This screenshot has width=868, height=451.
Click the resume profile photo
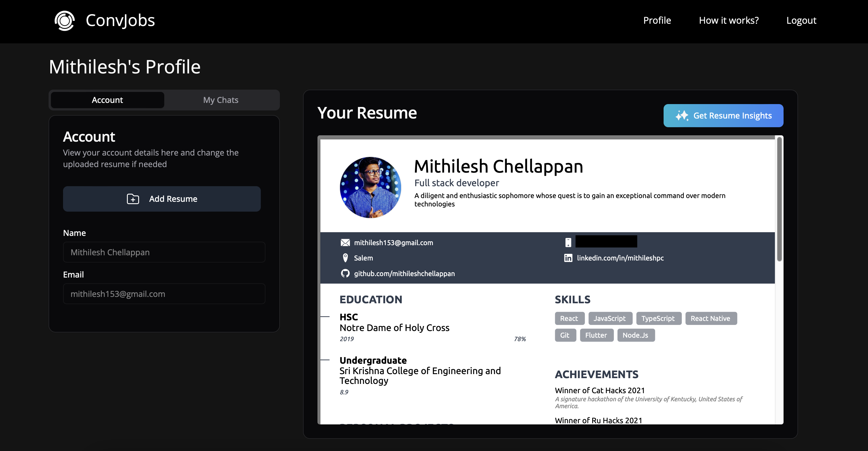[x=370, y=187]
